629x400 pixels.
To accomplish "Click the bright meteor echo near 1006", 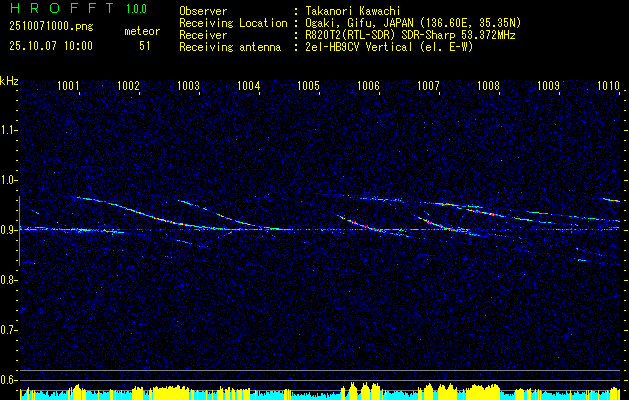I will pyautogui.click(x=360, y=223).
